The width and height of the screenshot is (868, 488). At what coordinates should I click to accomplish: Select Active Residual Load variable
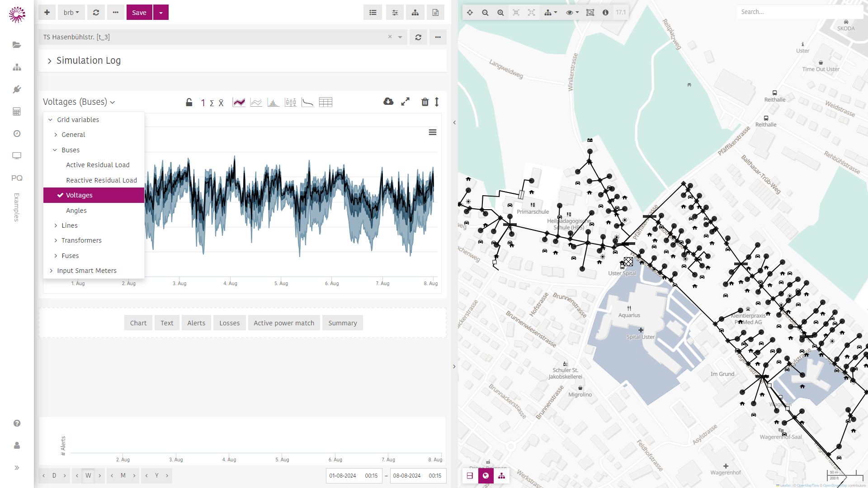(x=98, y=165)
